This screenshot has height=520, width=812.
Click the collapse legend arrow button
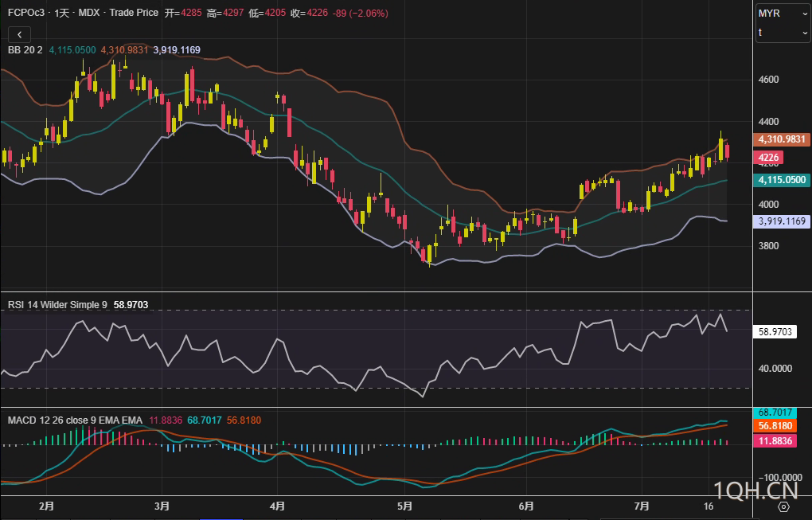click(x=19, y=34)
